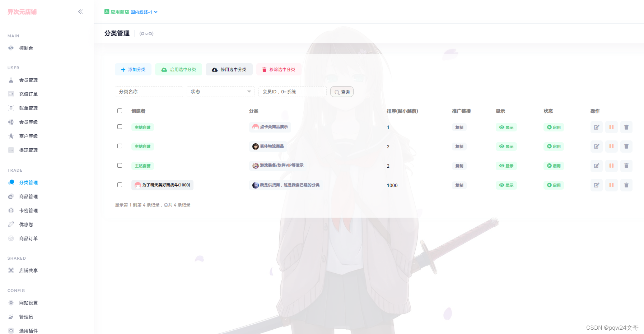This screenshot has height=334, width=644.
Task: Delete the 实体物流商品 category
Action: [626, 146]
